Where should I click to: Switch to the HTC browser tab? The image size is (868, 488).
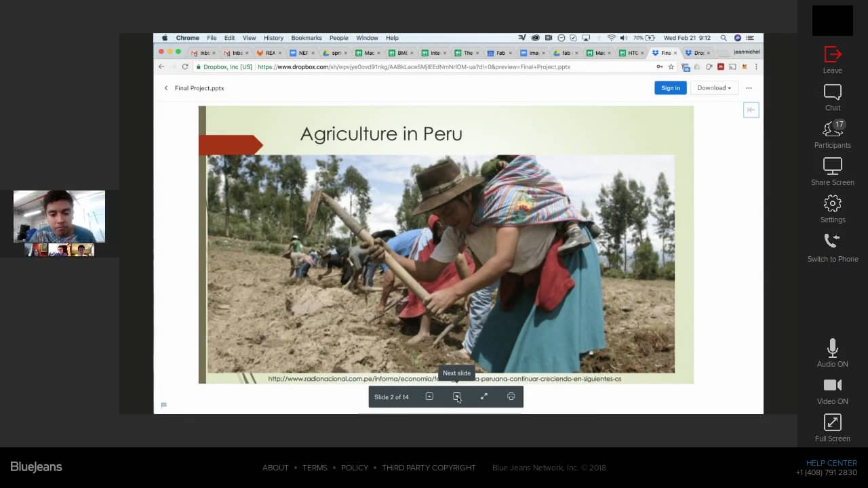point(633,53)
